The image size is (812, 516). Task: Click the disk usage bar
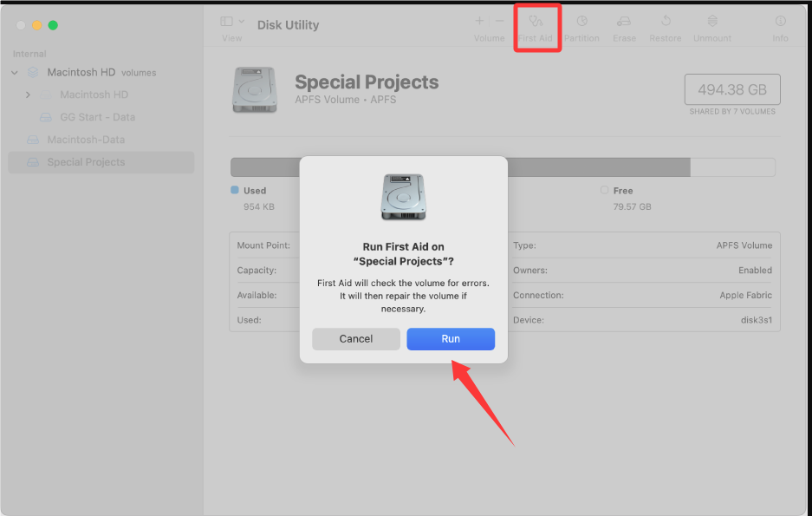(x=503, y=167)
